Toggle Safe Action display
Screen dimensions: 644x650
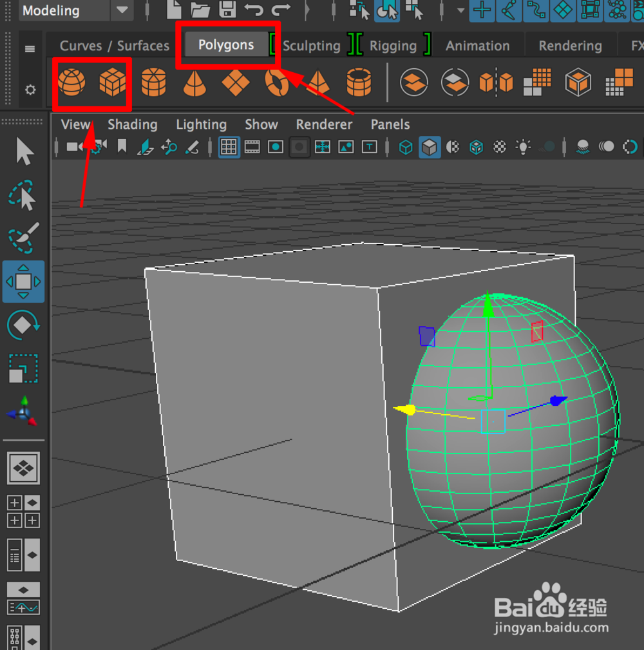click(x=346, y=147)
